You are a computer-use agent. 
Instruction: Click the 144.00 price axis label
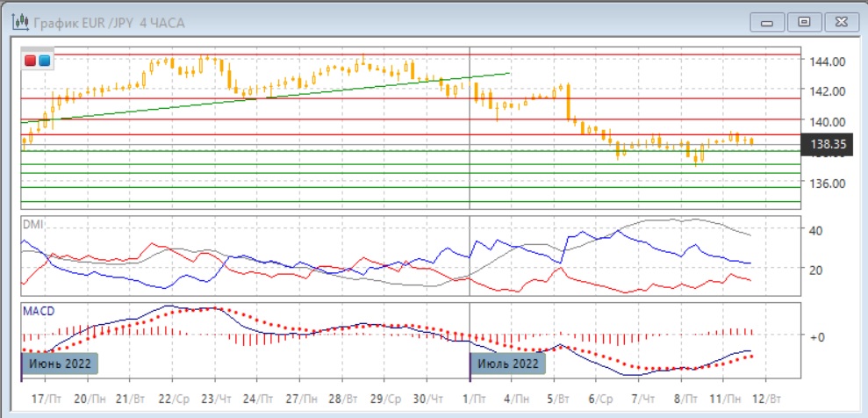pos(827,61)
